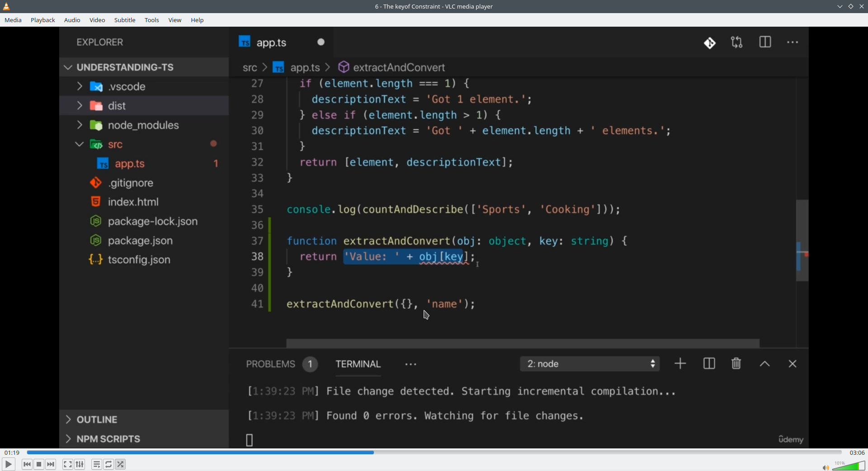
Task: Open the View menu
Action: pos(175,20)
